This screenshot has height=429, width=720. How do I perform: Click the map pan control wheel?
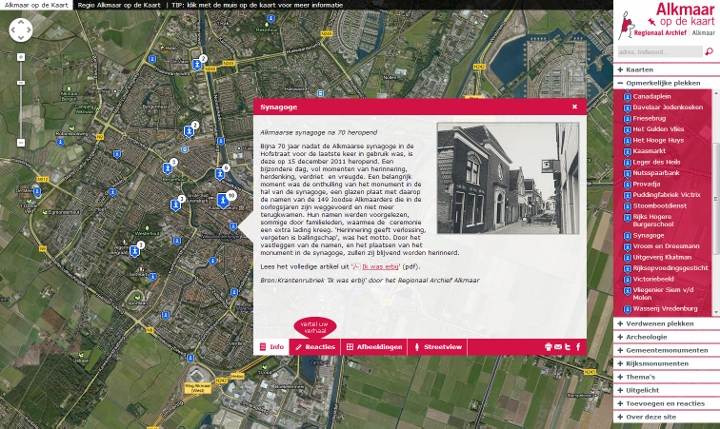coord(21,30)
